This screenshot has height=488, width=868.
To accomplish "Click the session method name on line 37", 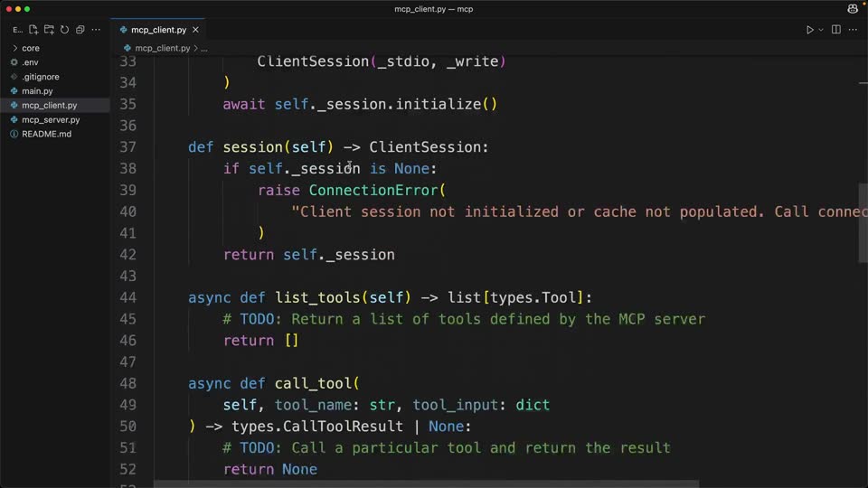I will click(x=253, y=147).
